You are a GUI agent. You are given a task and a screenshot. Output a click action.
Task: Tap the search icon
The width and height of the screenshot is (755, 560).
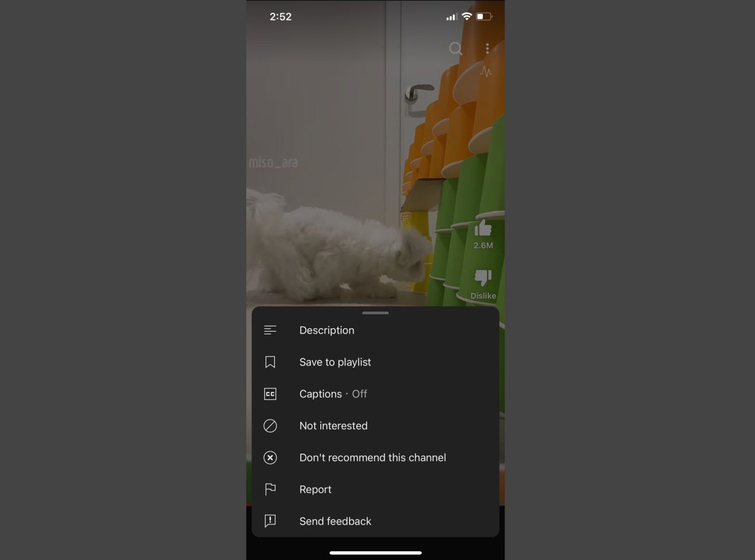coord(456,48)
